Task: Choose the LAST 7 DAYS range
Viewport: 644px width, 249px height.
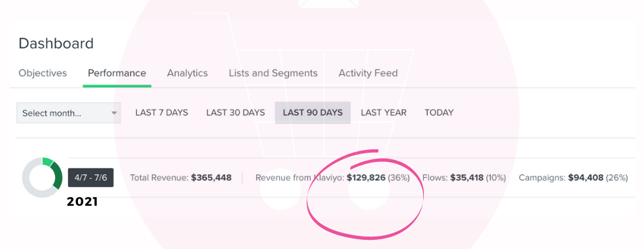Action: (x=162, y=113)
